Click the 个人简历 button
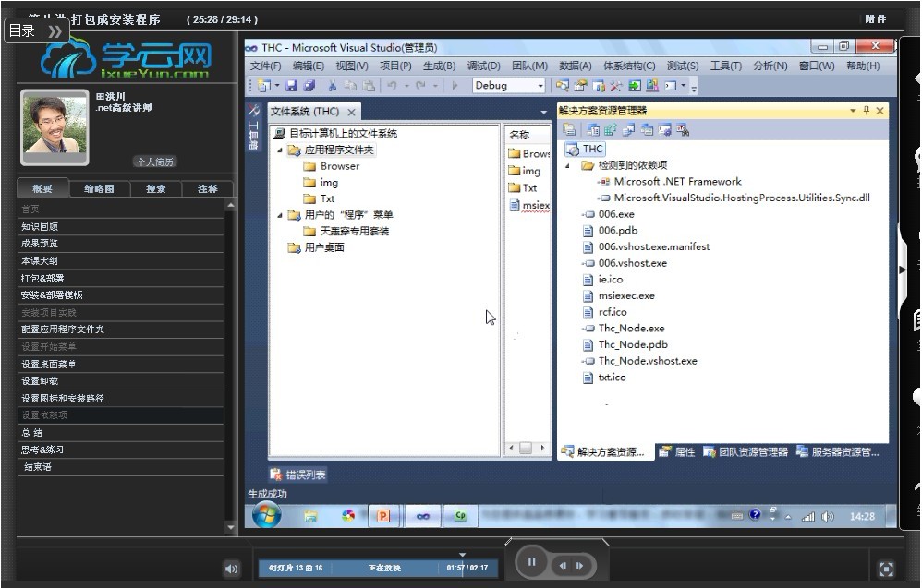 click(x=155, y=162)
